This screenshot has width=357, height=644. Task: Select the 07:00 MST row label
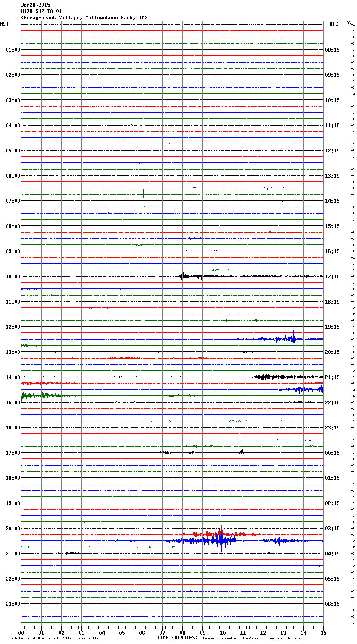click(13, 201)
